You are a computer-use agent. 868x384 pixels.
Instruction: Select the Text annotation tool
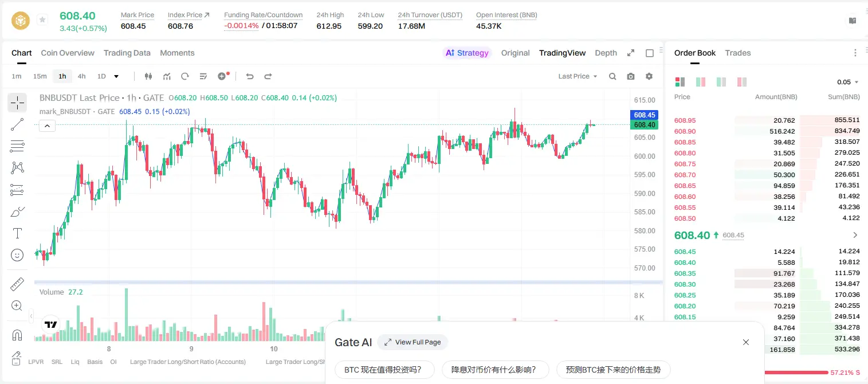click(17, 233)
